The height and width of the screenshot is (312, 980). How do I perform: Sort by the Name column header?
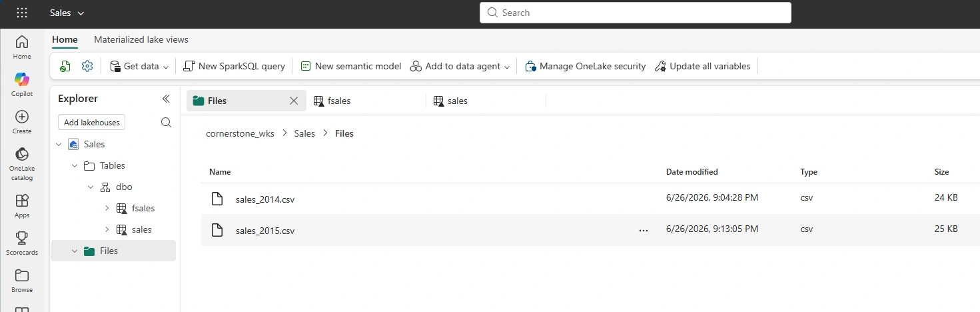click(220, 172)
